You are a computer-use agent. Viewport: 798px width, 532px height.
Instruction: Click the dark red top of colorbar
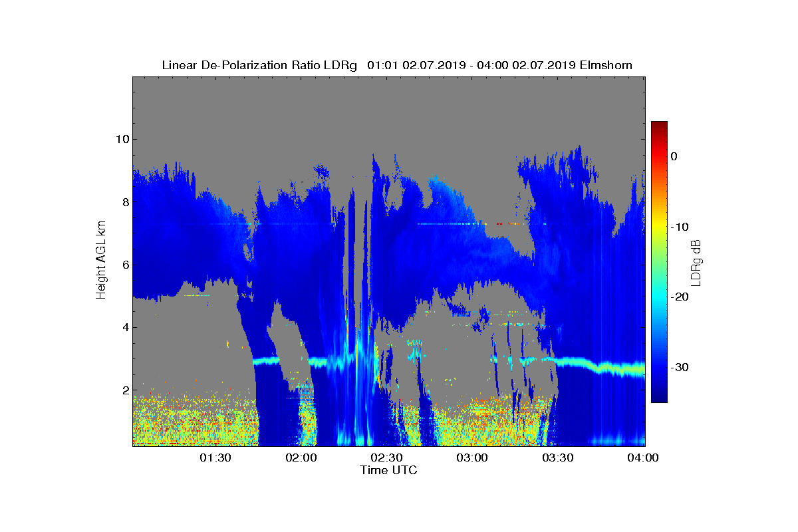coord(659,126)
